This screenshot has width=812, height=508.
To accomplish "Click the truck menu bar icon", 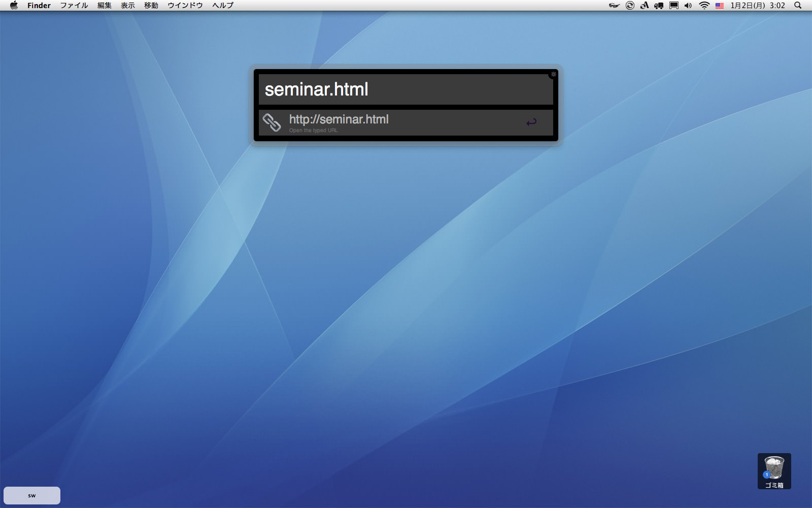I will pos(659,6).
